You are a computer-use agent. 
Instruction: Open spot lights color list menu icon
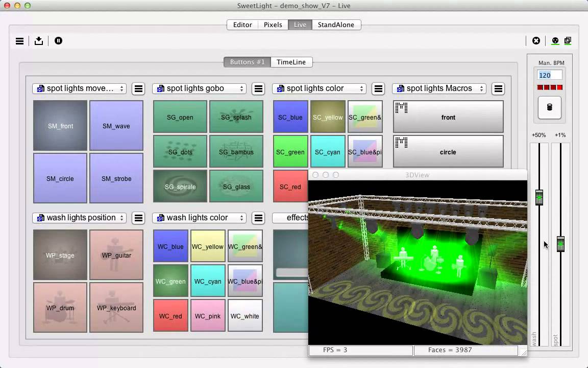378,88
